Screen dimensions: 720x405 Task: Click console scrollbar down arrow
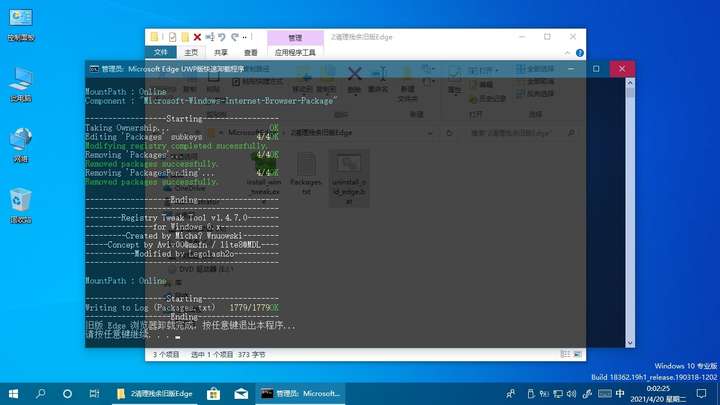pos(630,343)
